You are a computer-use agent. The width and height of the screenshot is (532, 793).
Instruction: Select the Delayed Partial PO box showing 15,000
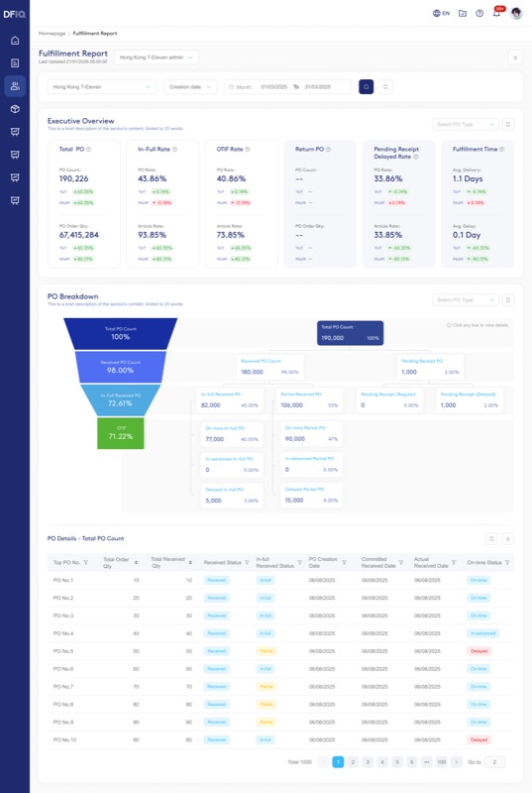[x=312, y=495]
